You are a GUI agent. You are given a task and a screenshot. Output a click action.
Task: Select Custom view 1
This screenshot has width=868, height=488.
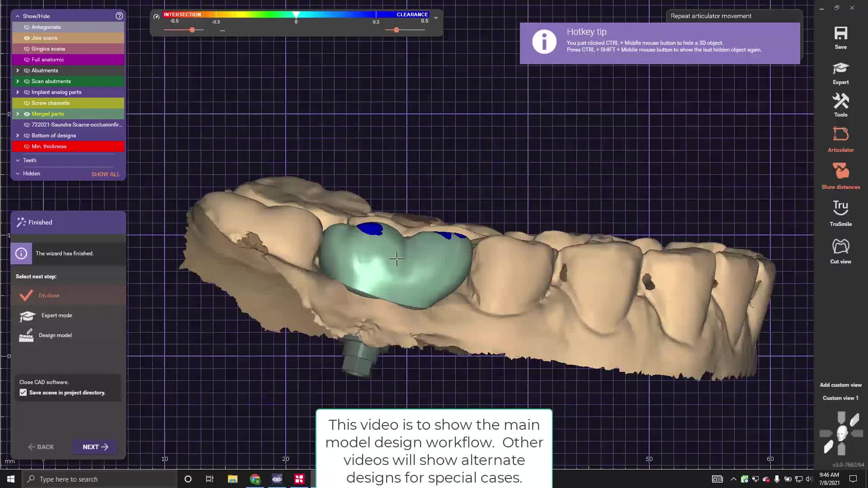840,398
